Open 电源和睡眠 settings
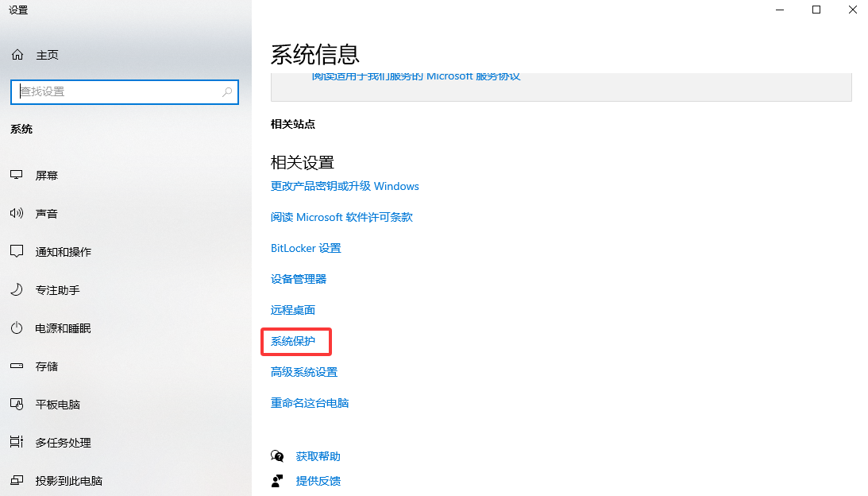This screenshot has height=496, width=868. pyautogui.click(x=63, y=328)
